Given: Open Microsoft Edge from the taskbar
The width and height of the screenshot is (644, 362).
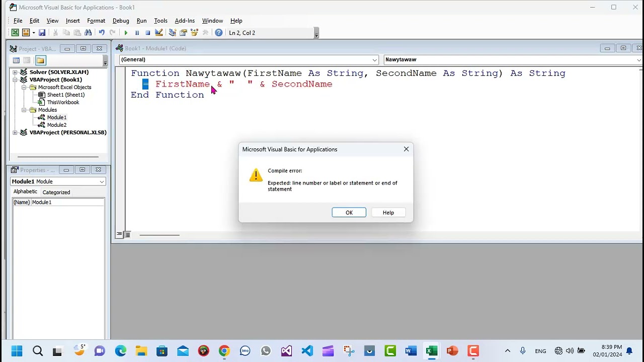Looking at the screenshot, I should pos(121,351).
